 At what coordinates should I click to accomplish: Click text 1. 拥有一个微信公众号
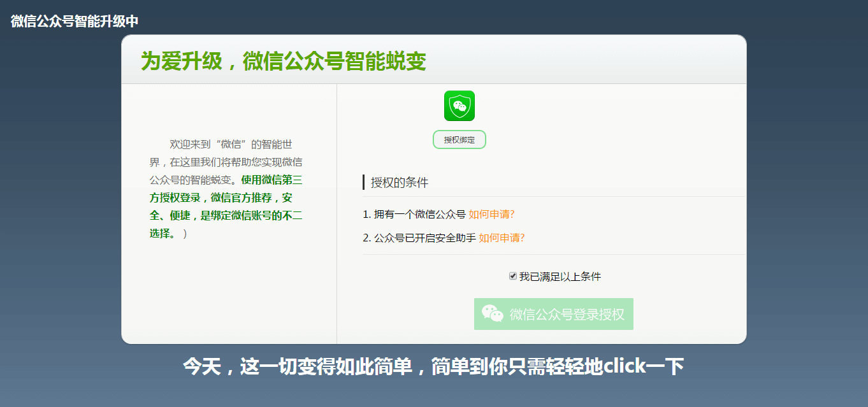(x=414, y=215)
